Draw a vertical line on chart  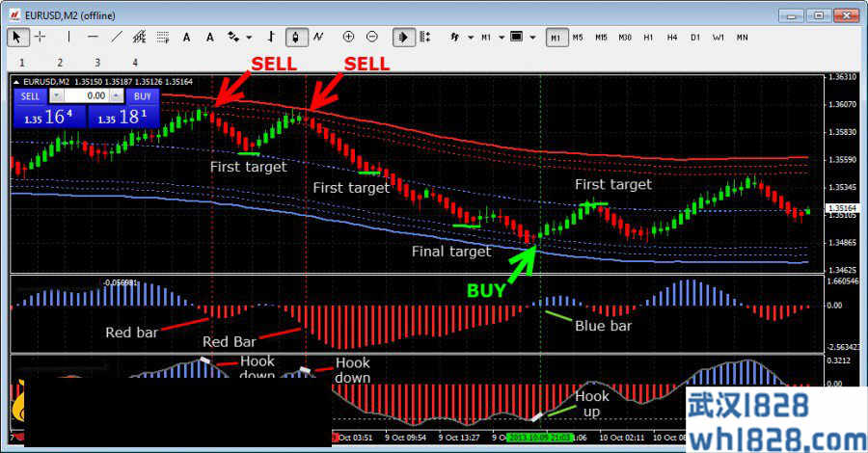[68, 37]
